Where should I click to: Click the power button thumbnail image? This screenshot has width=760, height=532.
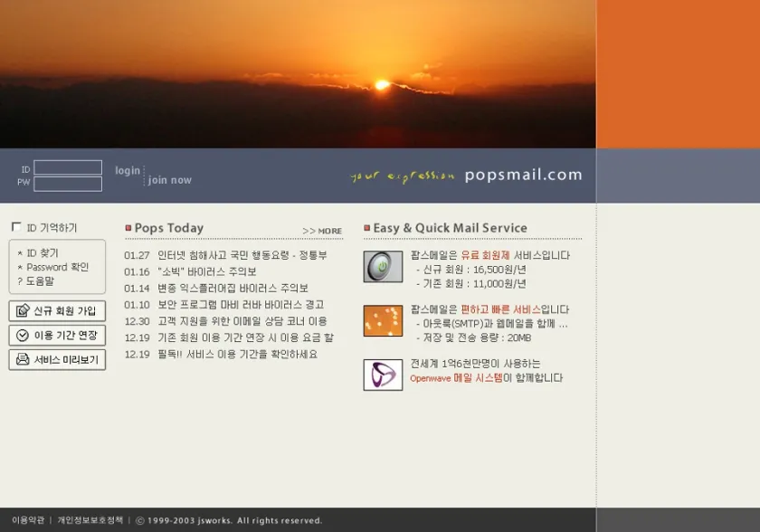point(383,267)
